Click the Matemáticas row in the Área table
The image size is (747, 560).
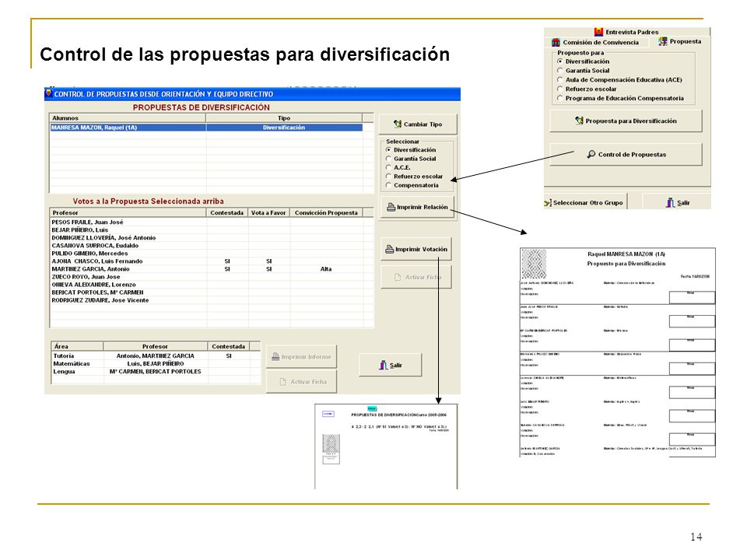click(156, 364)
